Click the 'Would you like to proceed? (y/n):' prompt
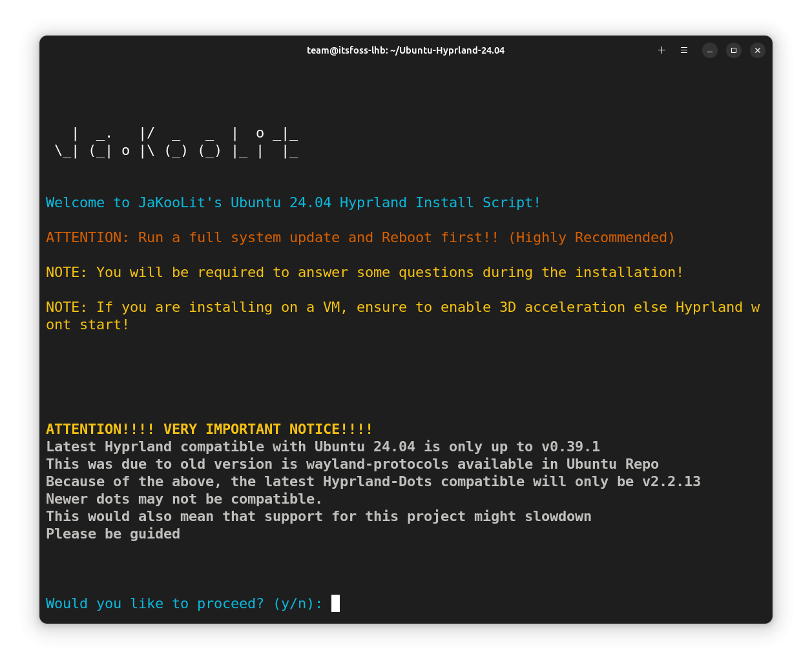 tap(184, 604)
